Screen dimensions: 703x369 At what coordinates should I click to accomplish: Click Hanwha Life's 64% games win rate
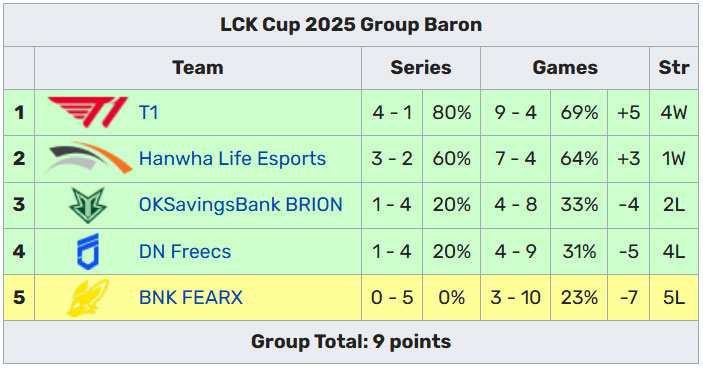coord(579,159)
